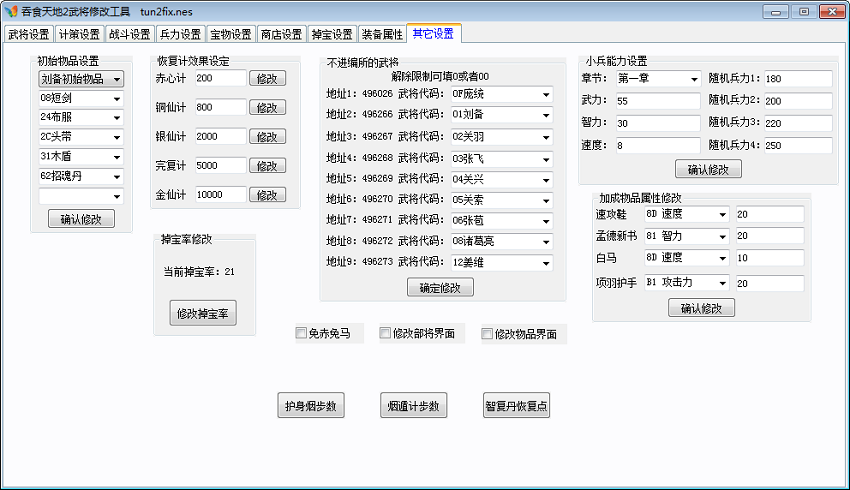Click 修改 next to 银仙计
The width and height of the screenshot is (850, 490).
click(x=267, y=137)
